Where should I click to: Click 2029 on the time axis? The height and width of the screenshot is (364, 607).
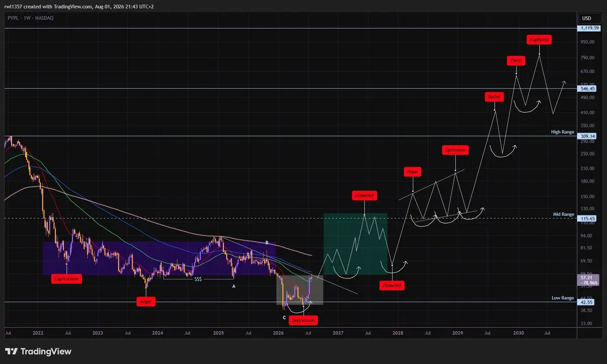458,334
